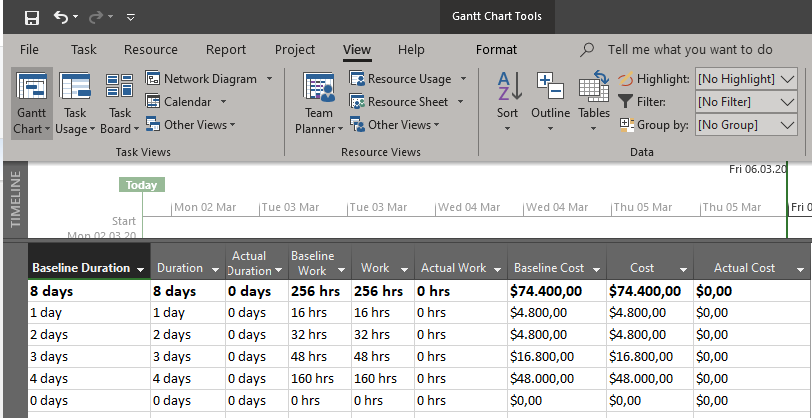Click the Tell me search field

pos(689,50)
